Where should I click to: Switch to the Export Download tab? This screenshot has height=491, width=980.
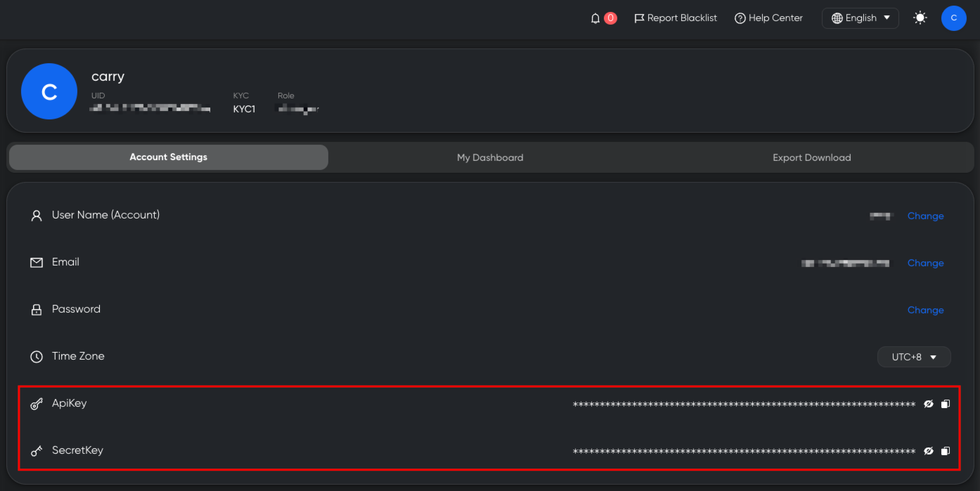click(x=811, y=157)
